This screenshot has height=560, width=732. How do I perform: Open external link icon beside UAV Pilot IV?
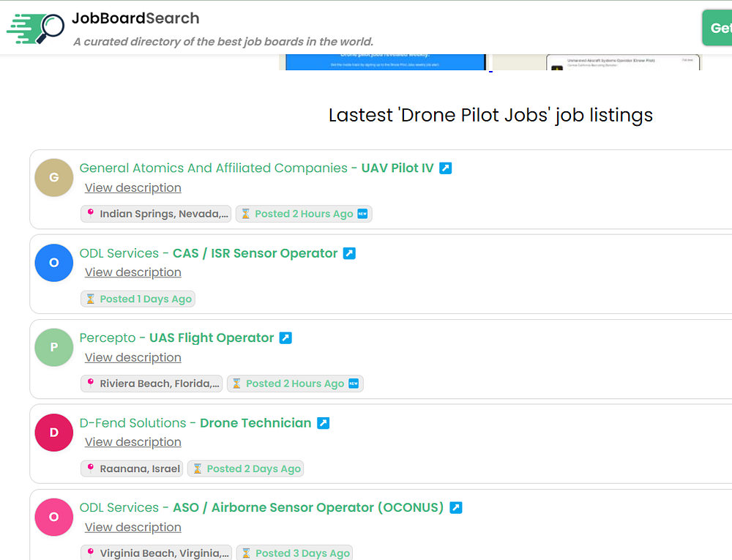[446, 168]
